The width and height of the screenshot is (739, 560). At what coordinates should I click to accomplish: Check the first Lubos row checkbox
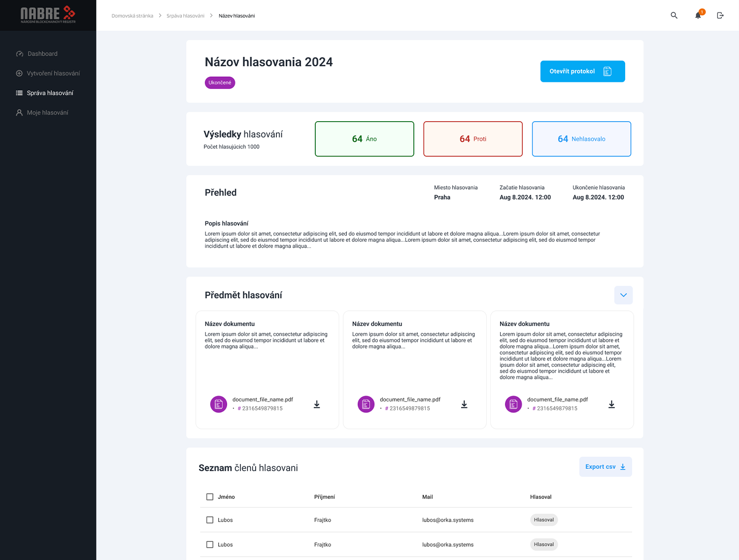pyautogui.click(x=210, y=520)
